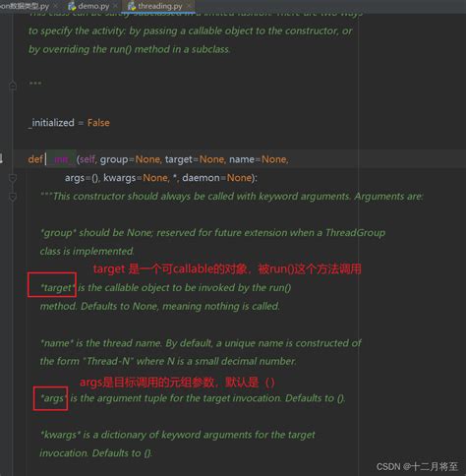The image size is (466, 476).
Task: Click the Python file icon on demo.py tab
Action: [x=72, y=6]
